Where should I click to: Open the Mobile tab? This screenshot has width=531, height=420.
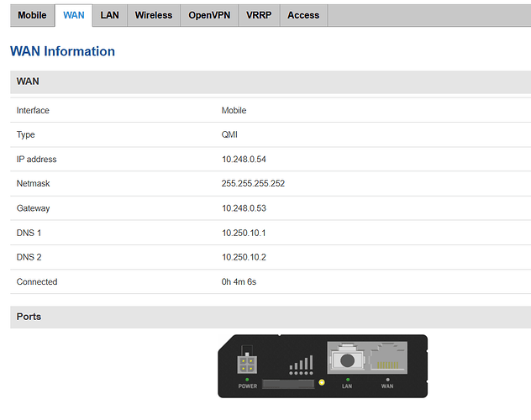(32, 15)
